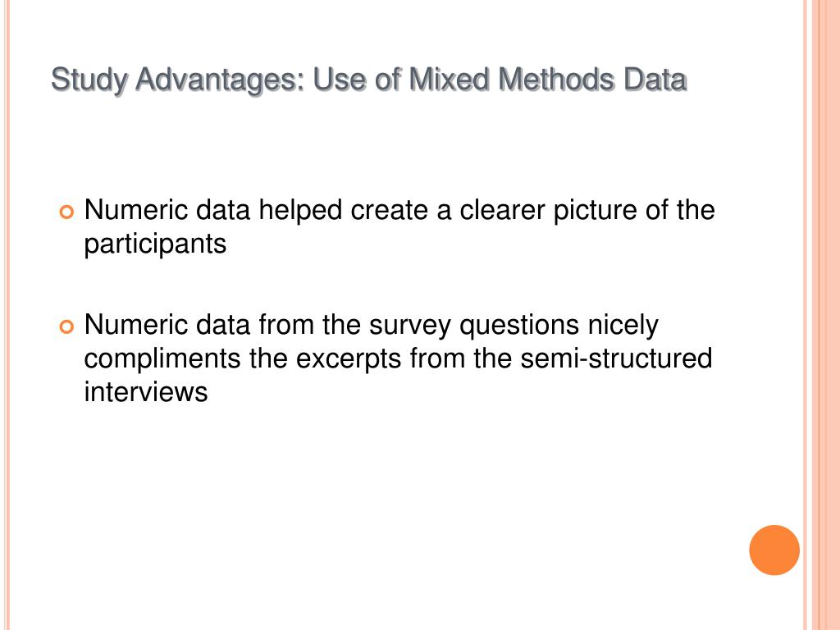Click the word 'interviews' in second bullet
Image resolution: width=840 pixels, height=630 pixels.
[146, 391]
